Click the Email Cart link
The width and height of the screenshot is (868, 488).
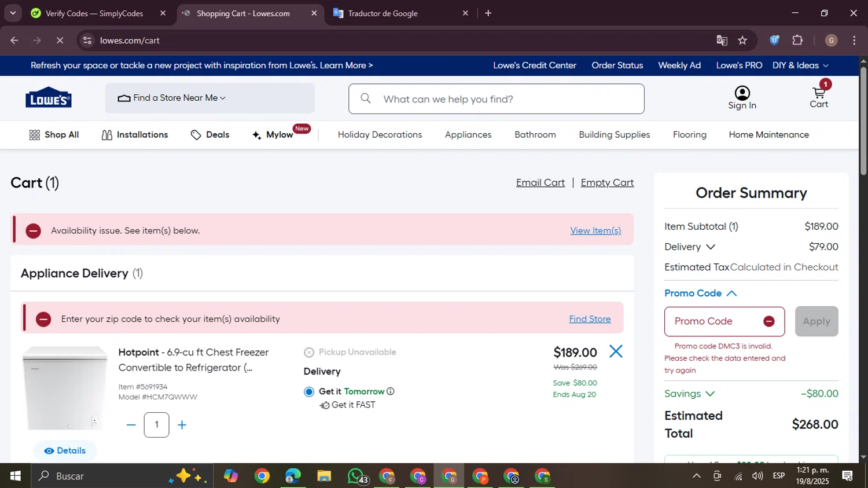540,182
